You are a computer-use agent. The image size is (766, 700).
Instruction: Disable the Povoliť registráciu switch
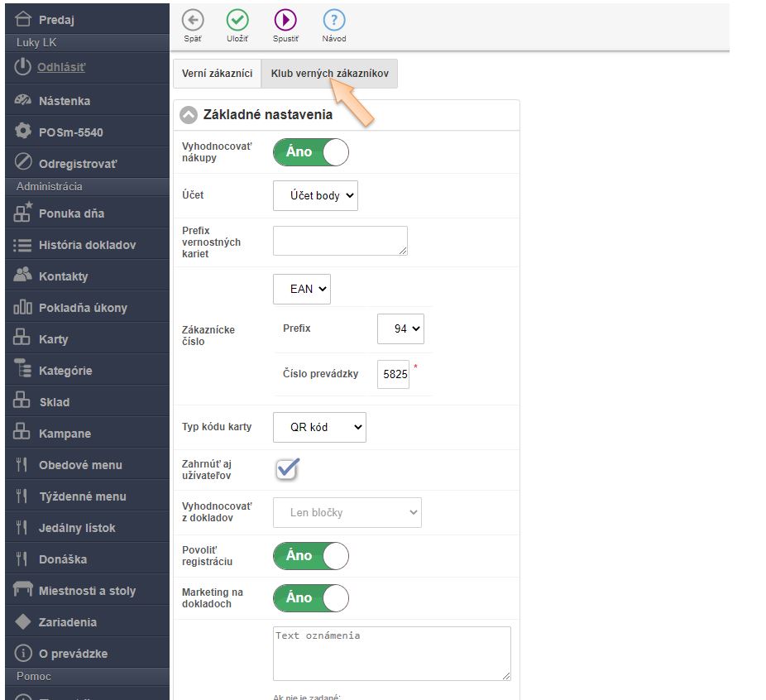(311, 556)
